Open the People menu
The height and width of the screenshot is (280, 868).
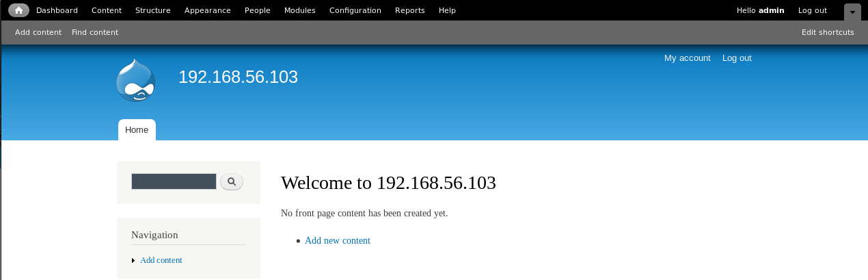258,10
